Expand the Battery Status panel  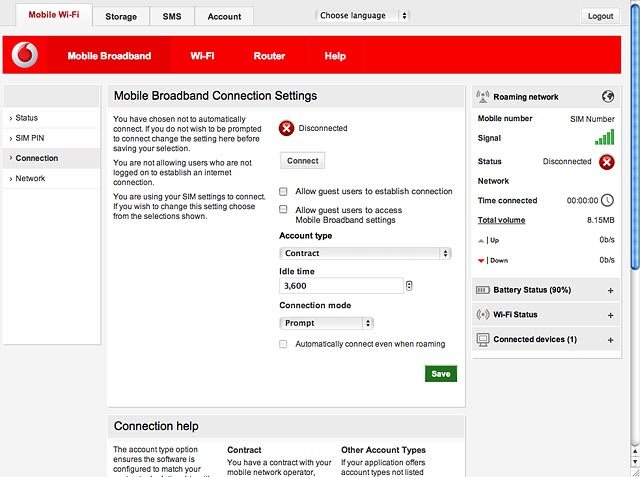(x=611, y=291)
